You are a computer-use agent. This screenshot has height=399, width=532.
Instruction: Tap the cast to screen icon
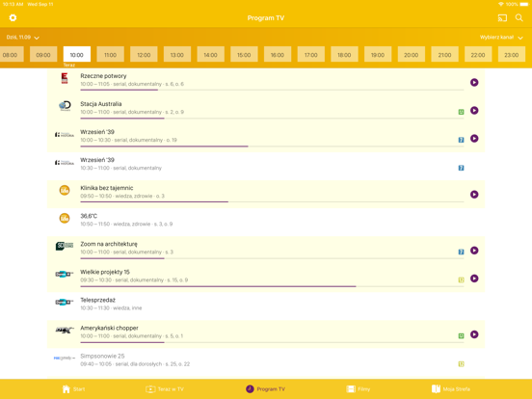(502, 18)
